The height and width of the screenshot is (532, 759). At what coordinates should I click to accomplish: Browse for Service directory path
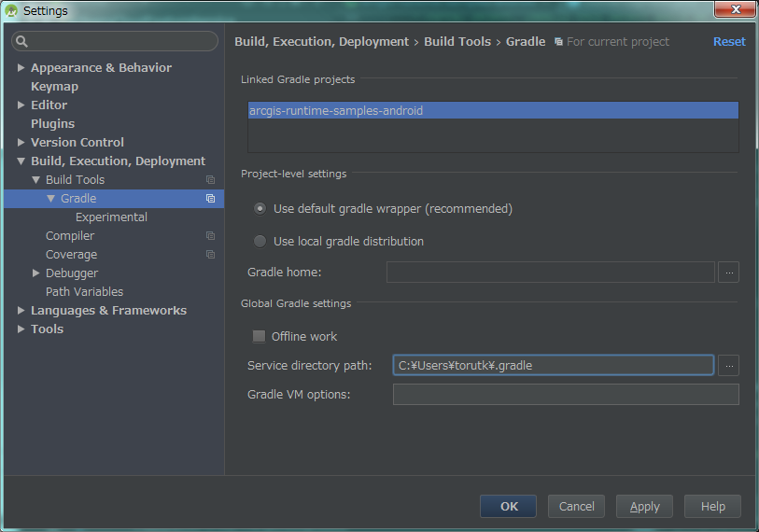coord(729,365)
